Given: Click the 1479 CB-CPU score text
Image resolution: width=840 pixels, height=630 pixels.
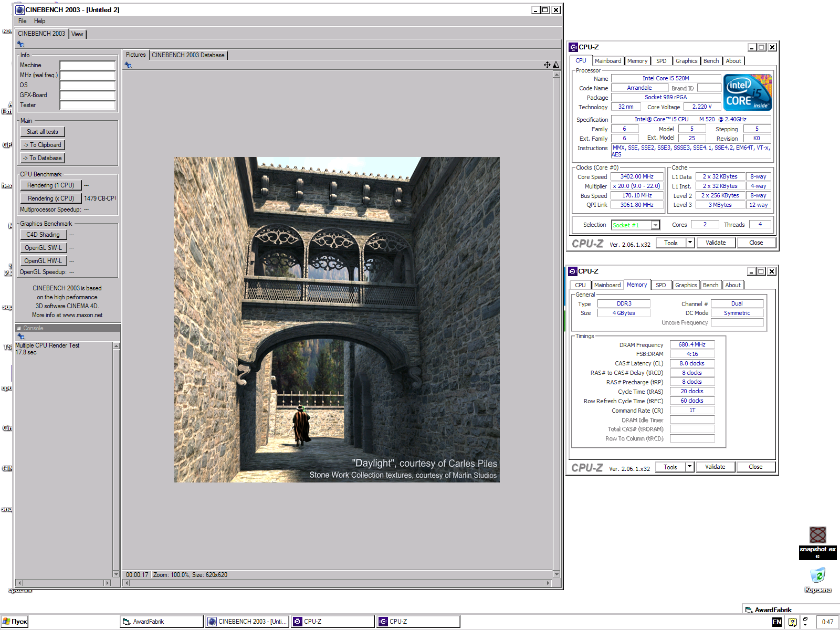Looking at the screenshot, I should 100,198.
